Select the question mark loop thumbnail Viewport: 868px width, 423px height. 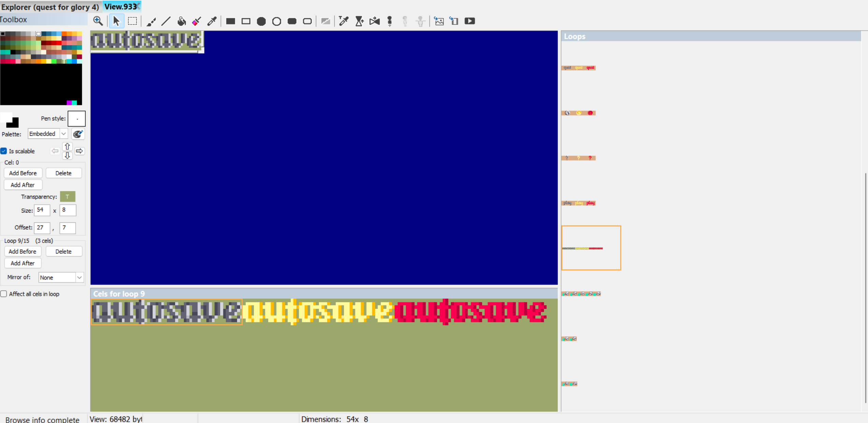[x=579, y=158]
